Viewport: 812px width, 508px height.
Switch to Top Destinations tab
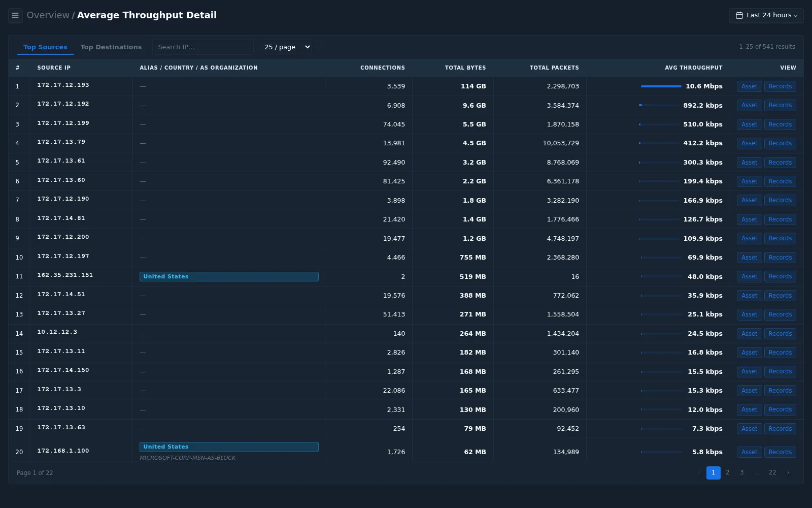(x=111, y=47)
